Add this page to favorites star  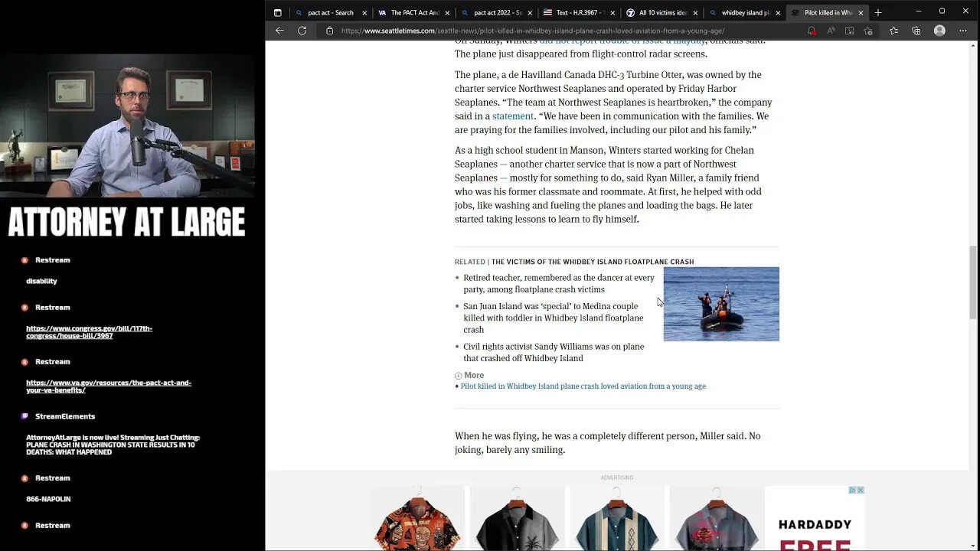(x=867, y=31)
